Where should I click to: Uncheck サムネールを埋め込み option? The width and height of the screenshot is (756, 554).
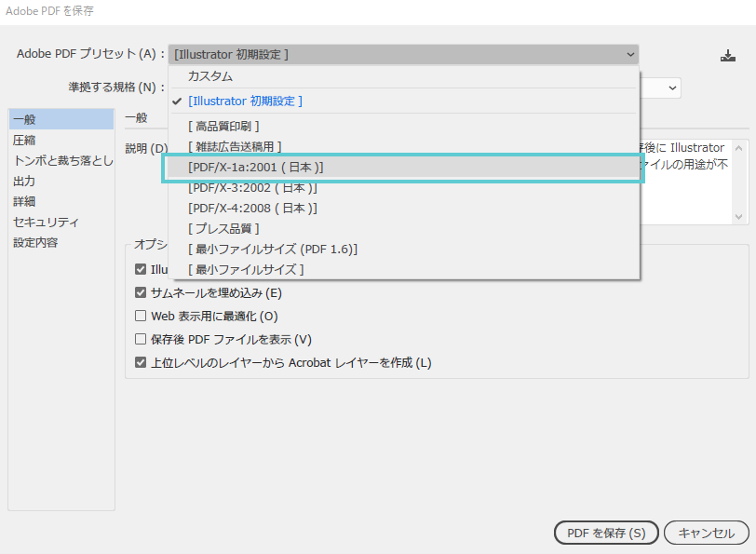(141, 293)
